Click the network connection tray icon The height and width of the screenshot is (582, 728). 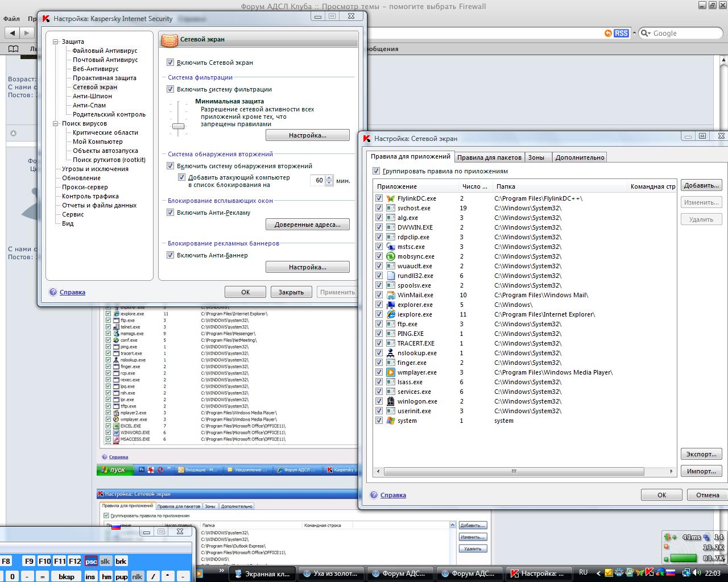(x=686, y=573)
